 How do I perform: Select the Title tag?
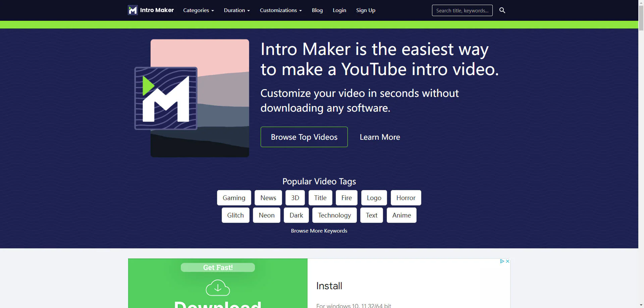[320, 198]
